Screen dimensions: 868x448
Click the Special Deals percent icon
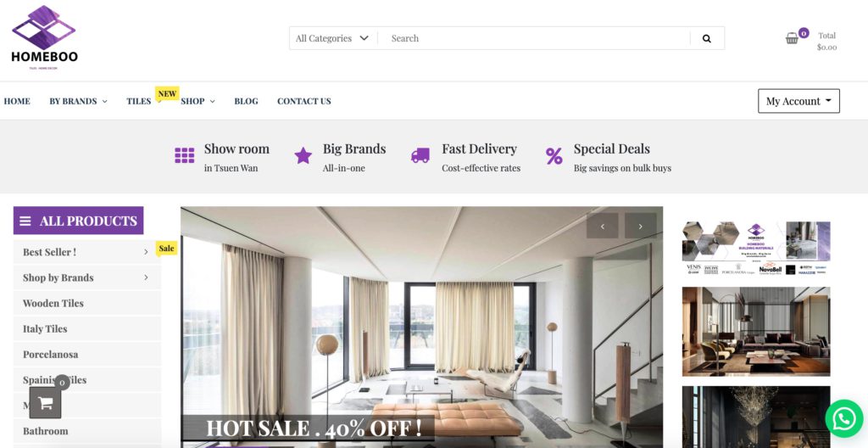tap(554, 156)
